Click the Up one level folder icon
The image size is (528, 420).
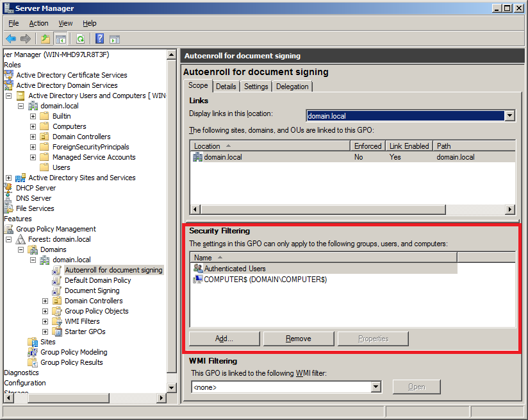tap(45, 38)
